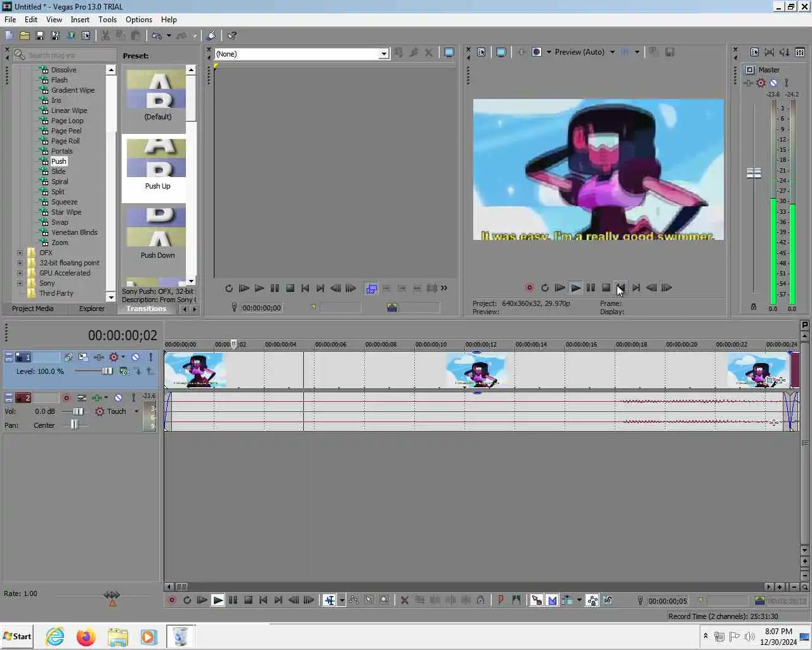812x650 pixels.
Task: Click Loop Playback icon in timeline transport
Action: click(x=187, y=600)
